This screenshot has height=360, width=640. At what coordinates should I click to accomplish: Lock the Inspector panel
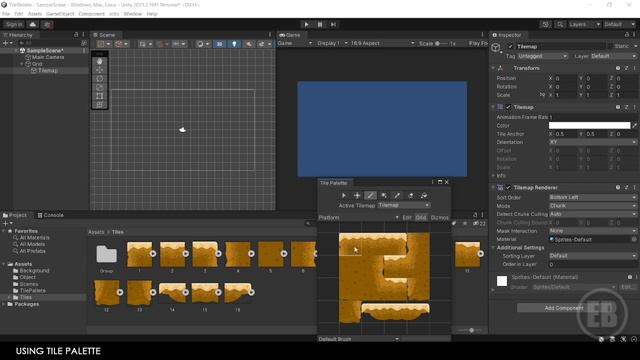(x=627, y=35)
